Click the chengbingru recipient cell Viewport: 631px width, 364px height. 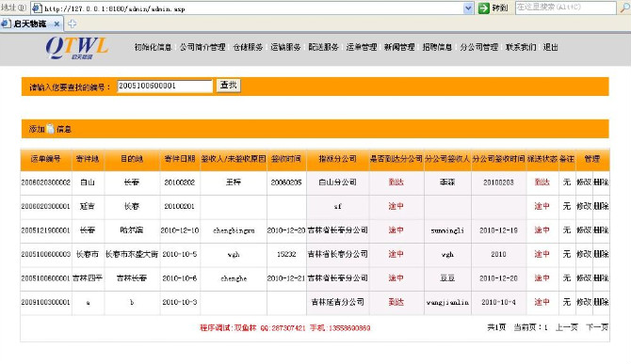(x=234, y=230)
